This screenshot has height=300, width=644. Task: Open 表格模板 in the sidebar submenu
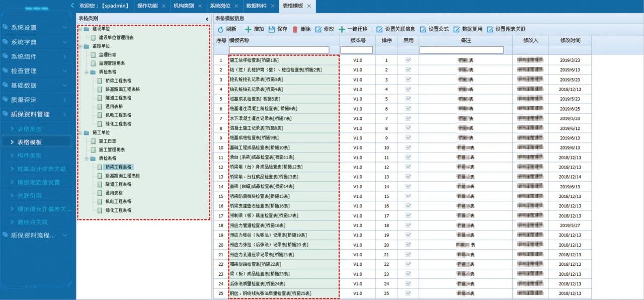pos(29,142)
